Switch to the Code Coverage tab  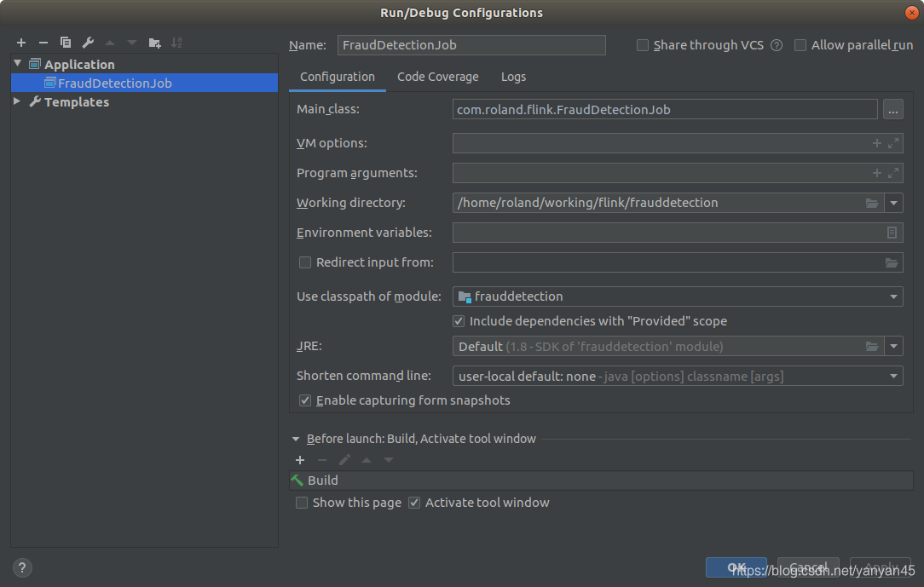click(x=438, y=78)
